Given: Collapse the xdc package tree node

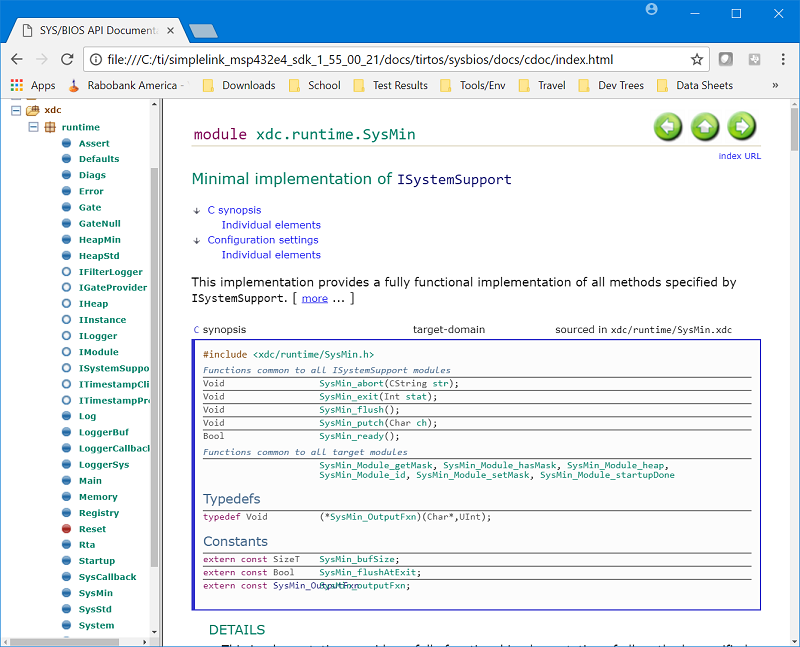Looking at the screenshot, I should pos(15,110).
